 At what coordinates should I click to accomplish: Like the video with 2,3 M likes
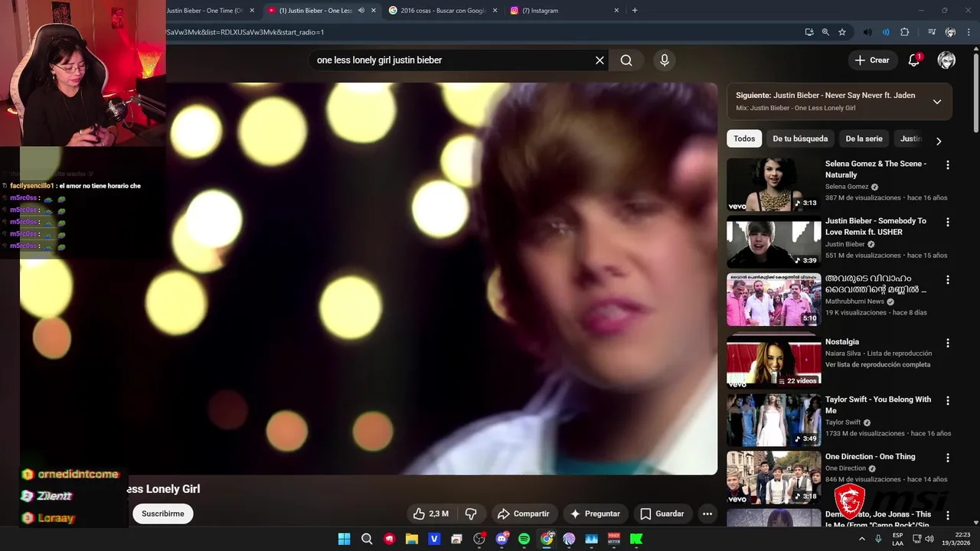coord(430,514)
